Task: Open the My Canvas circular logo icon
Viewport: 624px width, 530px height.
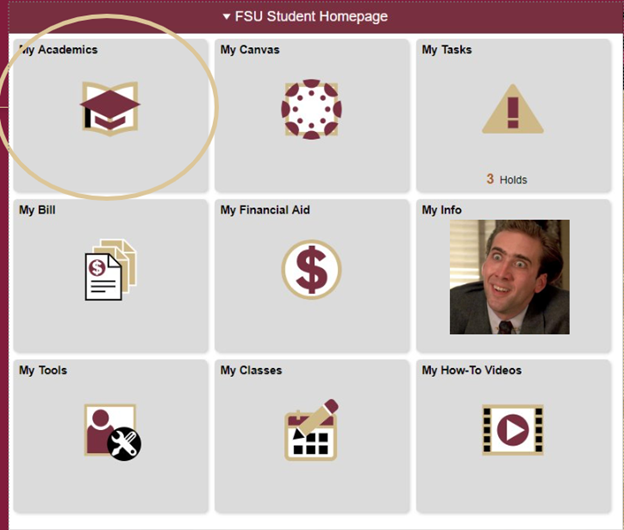Action: 311,108
